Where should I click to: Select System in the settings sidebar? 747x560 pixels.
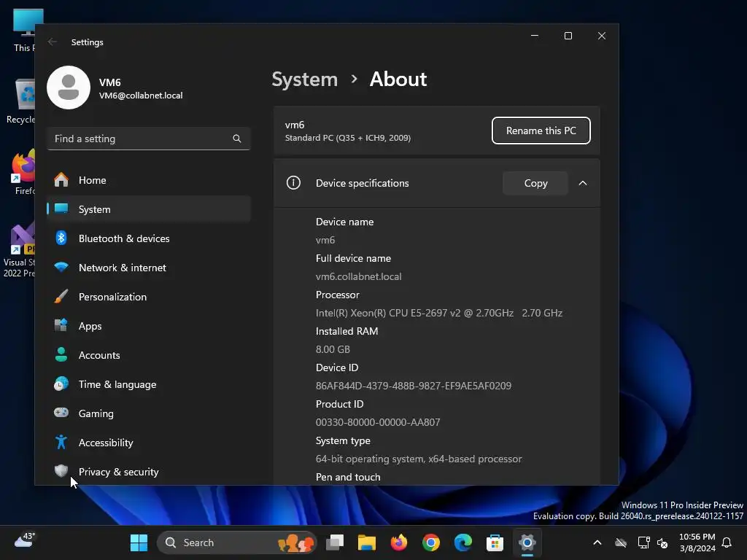point(149,209)
